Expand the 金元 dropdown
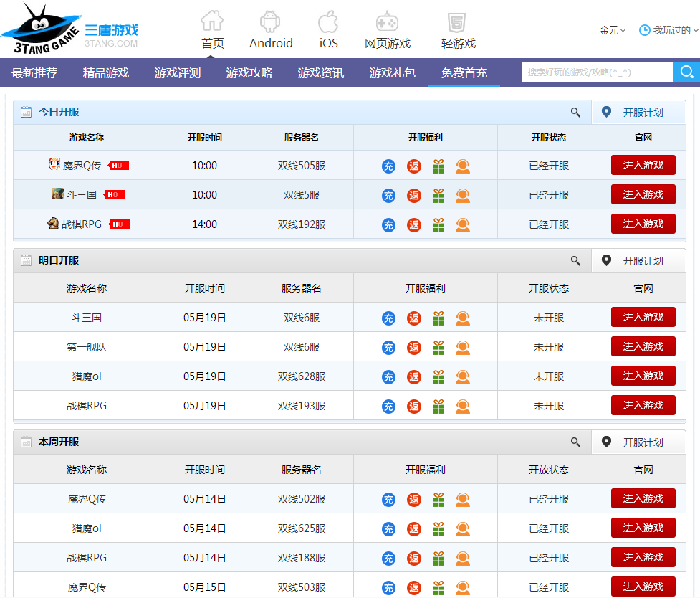The width and height of the screenshot is (700, 598). (x=612, y=30)
